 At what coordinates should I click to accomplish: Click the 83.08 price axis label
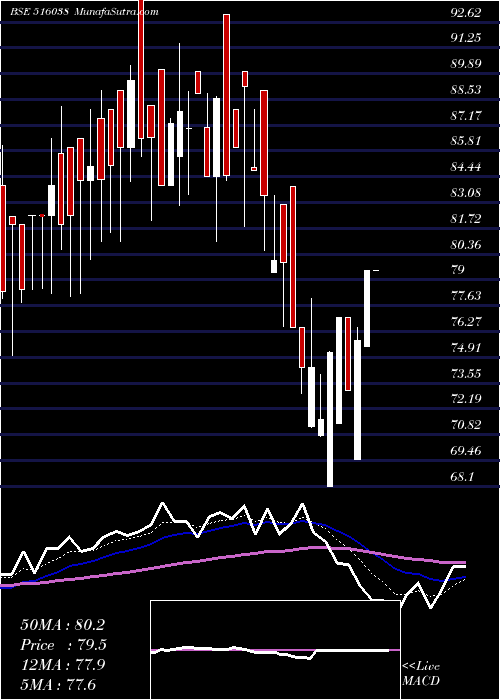click(x=466, y=193)
